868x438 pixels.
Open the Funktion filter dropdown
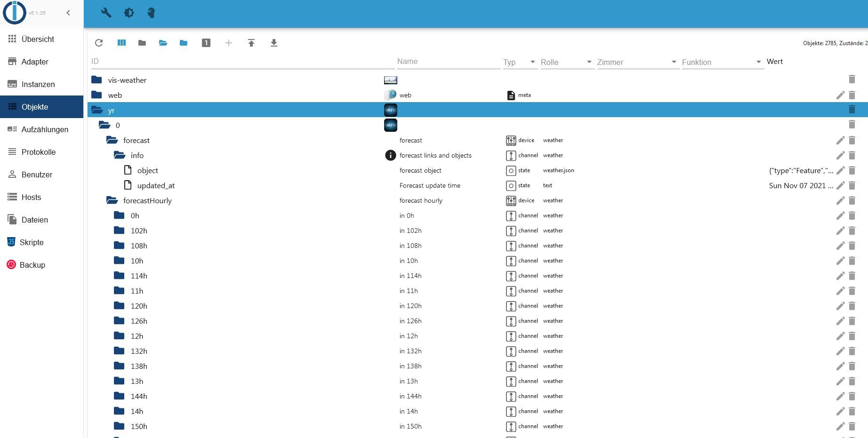click(722, 62)
